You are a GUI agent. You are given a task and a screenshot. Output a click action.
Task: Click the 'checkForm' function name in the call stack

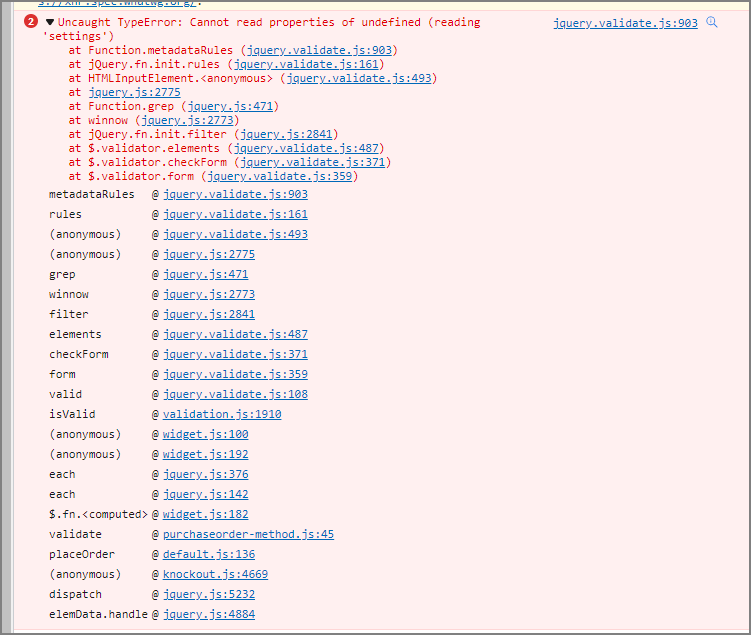click(79, 354)
